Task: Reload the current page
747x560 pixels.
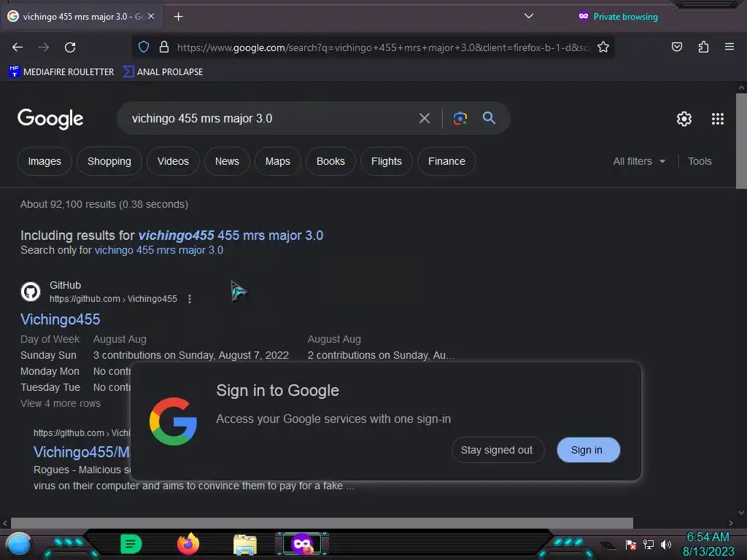Action: (x=70, y=47)
